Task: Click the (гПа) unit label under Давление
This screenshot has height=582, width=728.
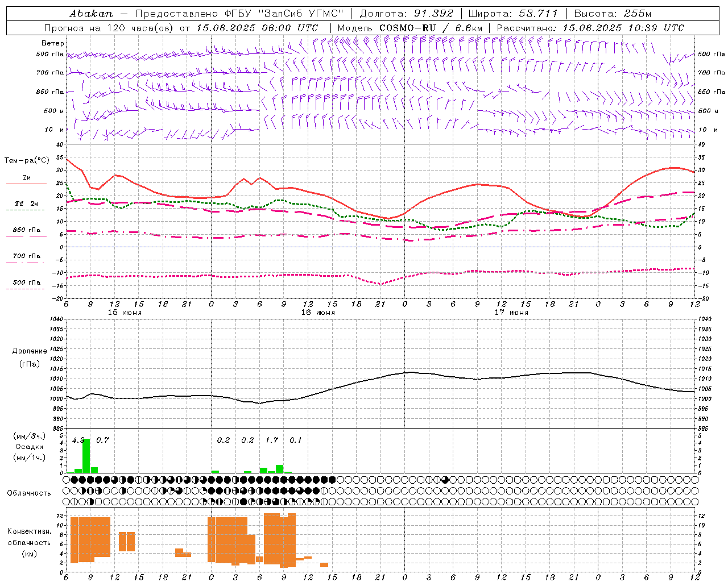Action: (x=29, y=364)
